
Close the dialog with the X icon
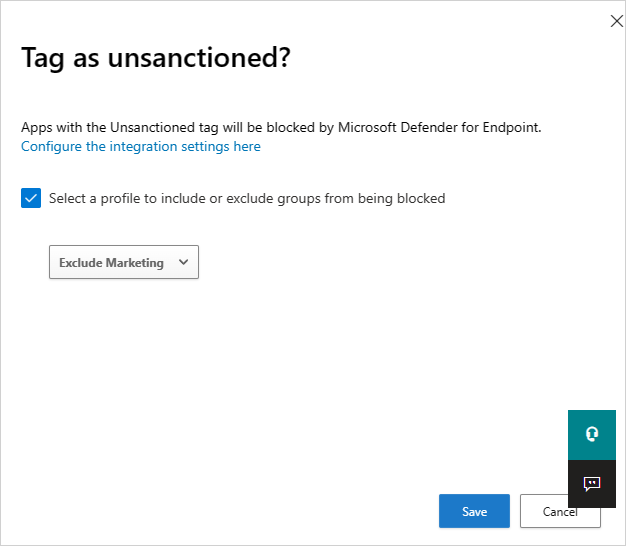pyautogui.click(x=616, y=21)
